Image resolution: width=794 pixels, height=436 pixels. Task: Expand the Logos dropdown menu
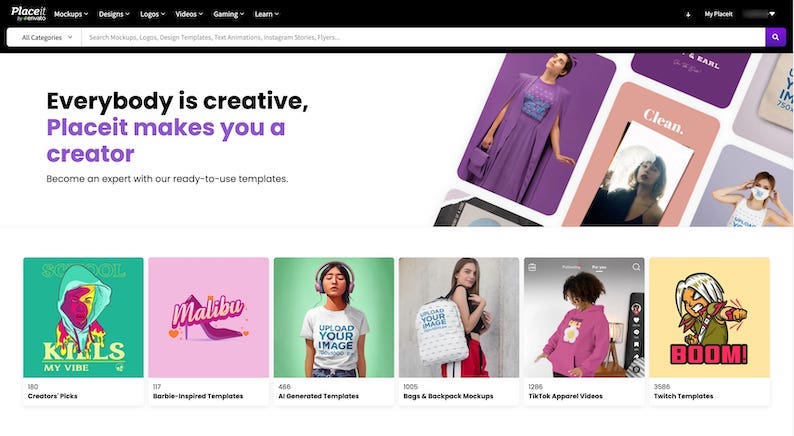[x=154, y=14]
